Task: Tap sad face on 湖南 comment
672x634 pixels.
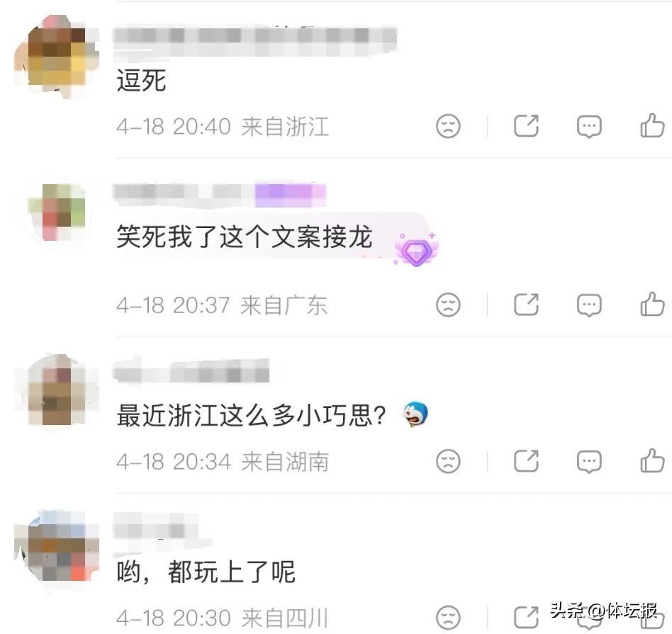Action: (x=448, y=461)
